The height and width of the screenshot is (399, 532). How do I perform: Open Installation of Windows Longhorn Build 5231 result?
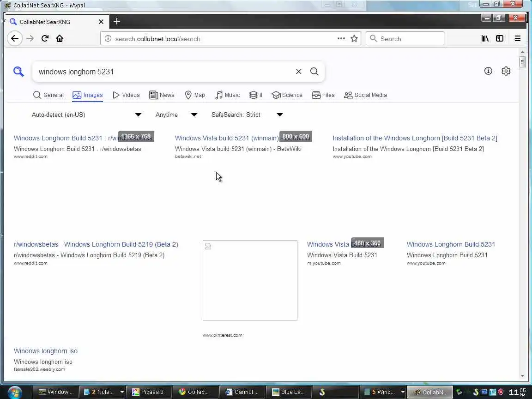tap(415, 138)
